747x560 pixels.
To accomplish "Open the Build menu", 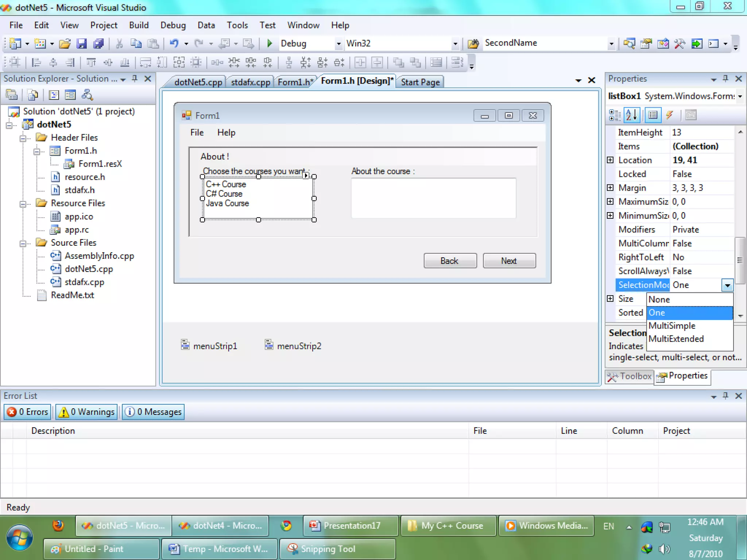I will pos(139,25).
